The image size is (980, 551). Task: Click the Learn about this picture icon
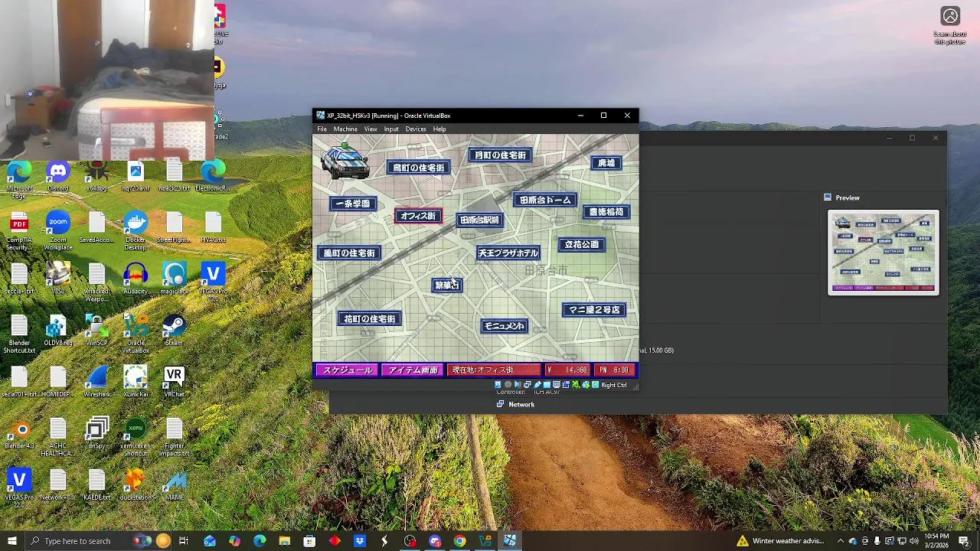pos(950,25)
